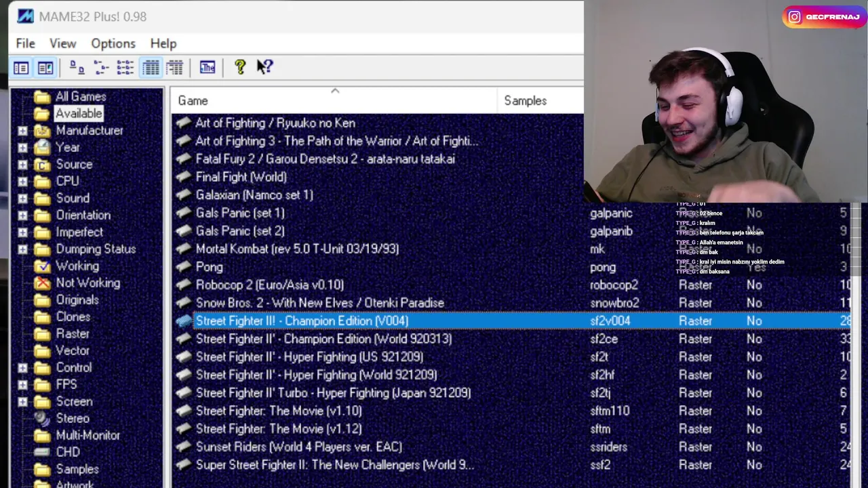Select the Originals folder

(77, 300)
